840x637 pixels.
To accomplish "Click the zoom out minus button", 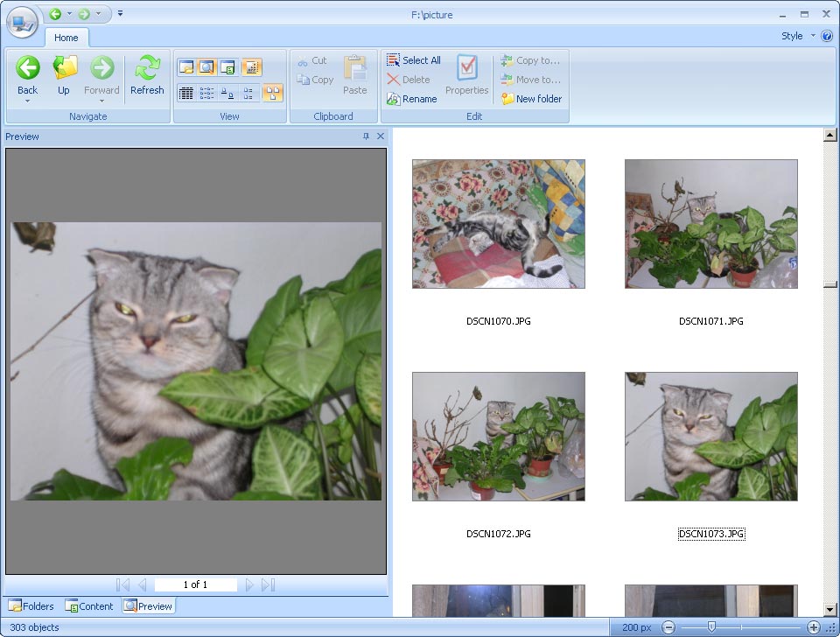I will click(668, 627).
